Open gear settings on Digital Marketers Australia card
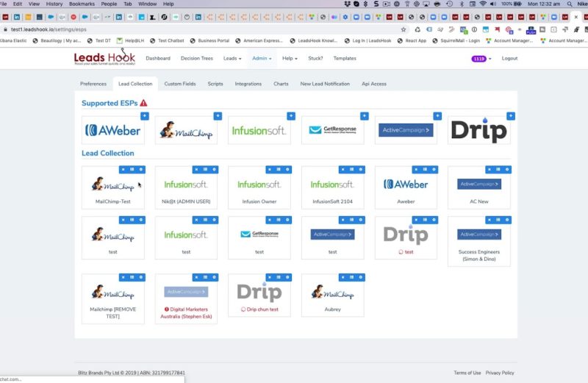The height and width of the screenshot is (383, 588). coord(214,277)
